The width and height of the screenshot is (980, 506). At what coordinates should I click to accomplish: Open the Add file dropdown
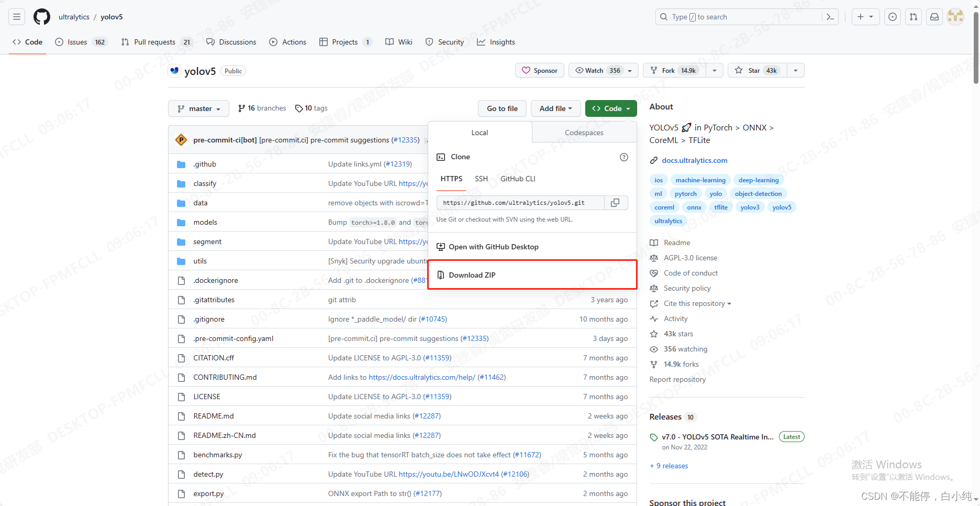coord(555,108)
